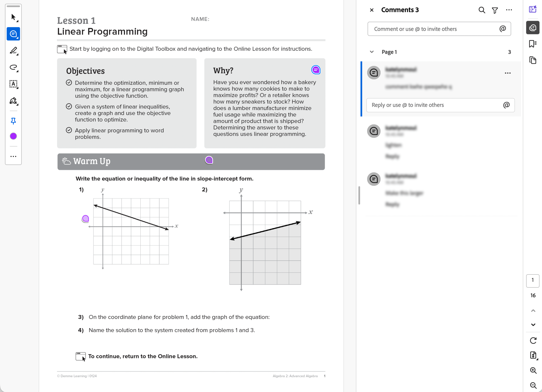Screen dimensions: 542x392
Task: Choose the highlighter pen tool
Action: pos(13,50)
